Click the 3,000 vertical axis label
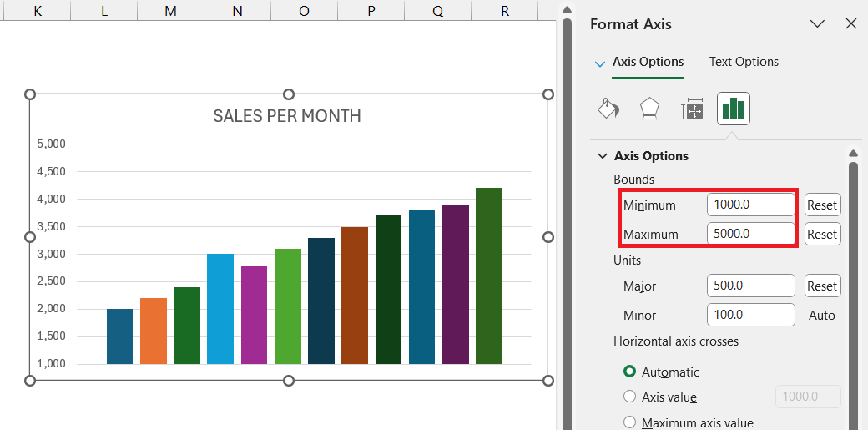This screenshot has height=430, width=868. [51, 255]
